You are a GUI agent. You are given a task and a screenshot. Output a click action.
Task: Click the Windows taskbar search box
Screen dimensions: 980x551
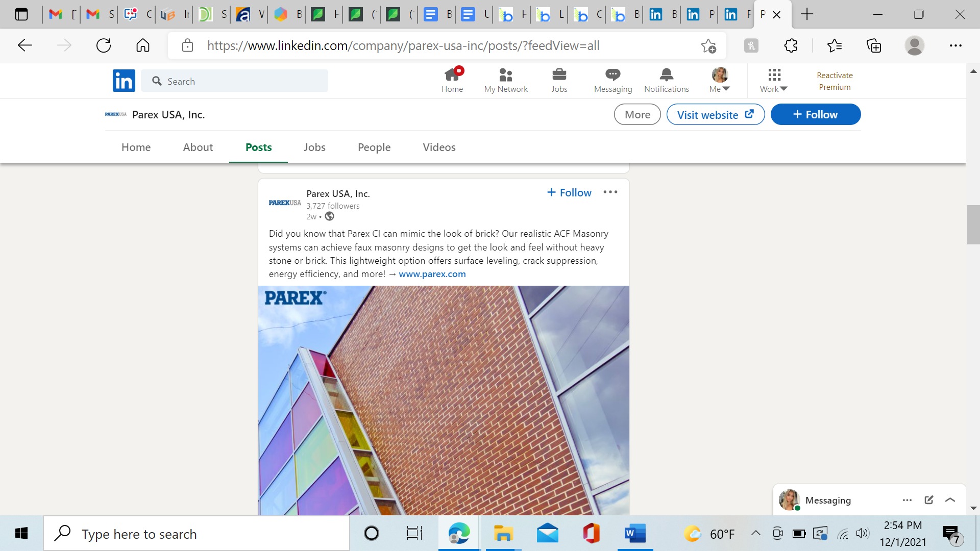pyautogui.click(x=197, y=534)
